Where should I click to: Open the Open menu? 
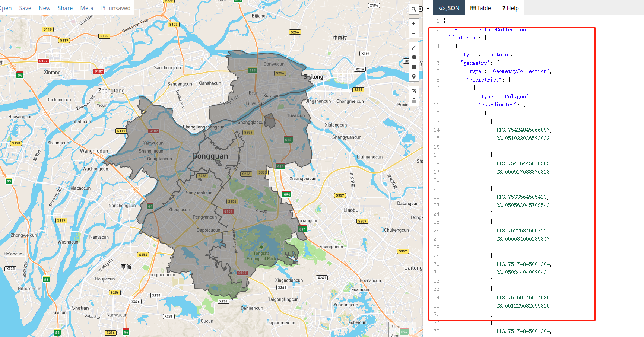pyautogui.click(x=6, y=8)
